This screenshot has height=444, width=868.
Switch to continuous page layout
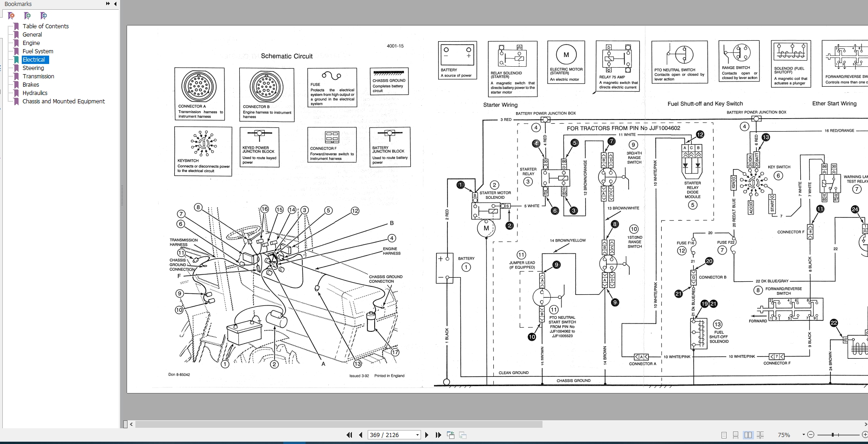coord(735,435)
